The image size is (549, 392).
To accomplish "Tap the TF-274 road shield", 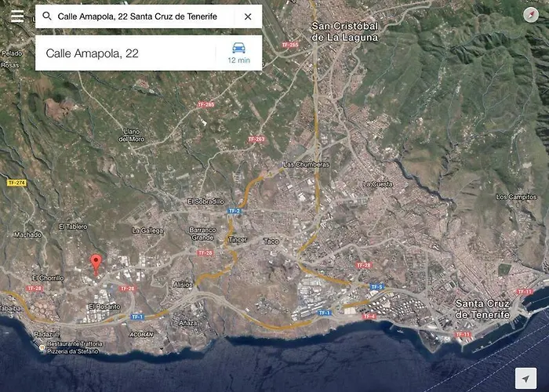I will [x=16, y=183].
